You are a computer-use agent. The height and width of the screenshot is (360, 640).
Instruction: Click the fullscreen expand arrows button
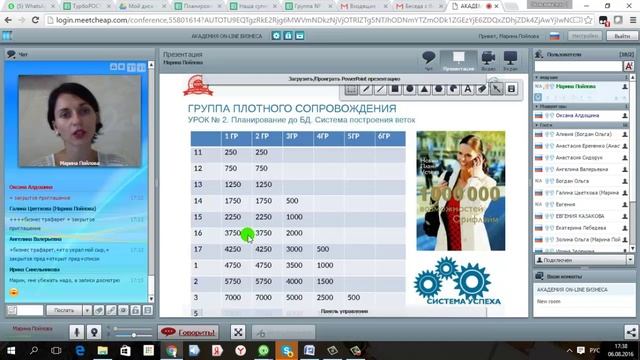(238, 332)
